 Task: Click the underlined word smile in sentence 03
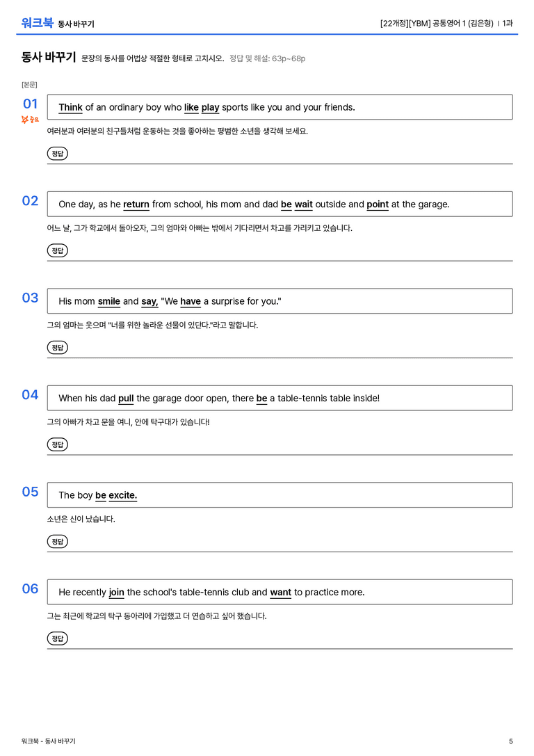(109, 301)
